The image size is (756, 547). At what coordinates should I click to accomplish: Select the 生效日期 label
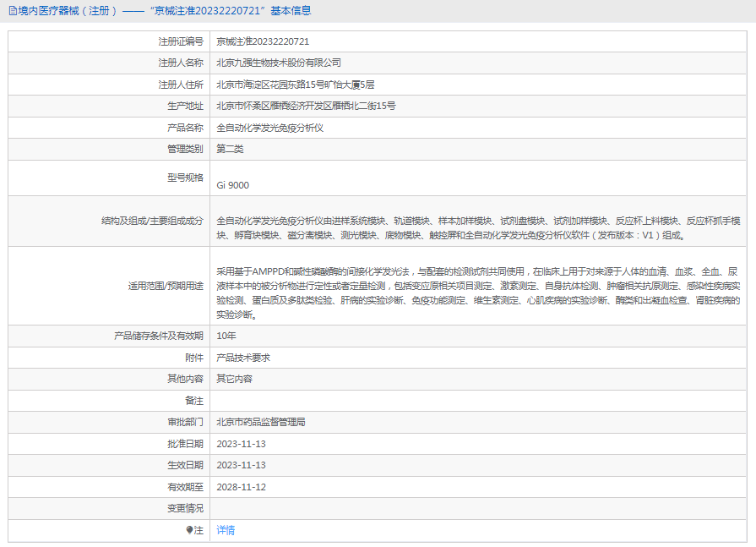(x=185, y=465)
